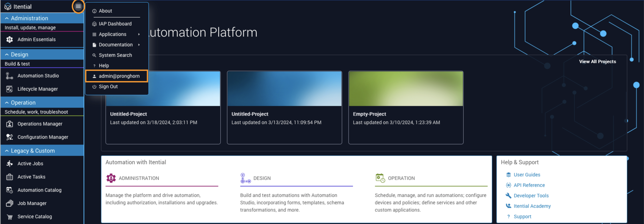Expand Applications submenu arrow
This screenshot has width=644, height=224.
point(139,34)
